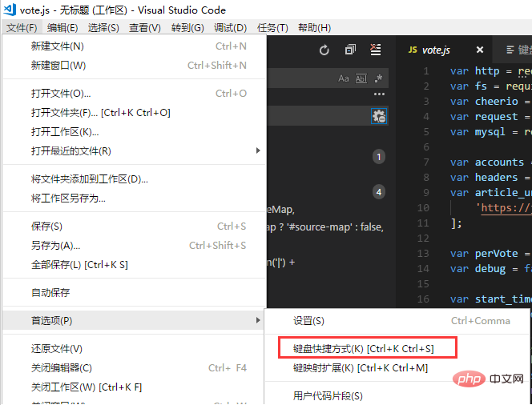Click the result count badge showing 4
This screenshot has width=532, height=405.
point(379,192)
